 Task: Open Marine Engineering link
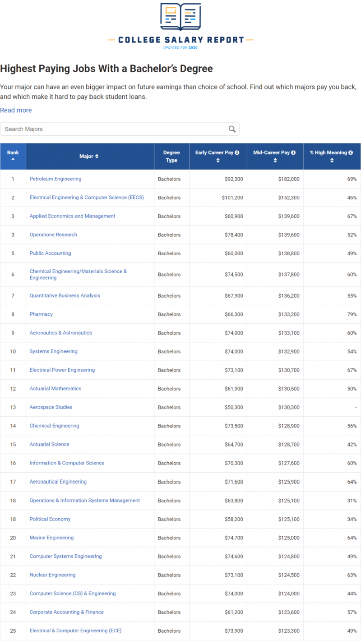click(x=51, y=538)
